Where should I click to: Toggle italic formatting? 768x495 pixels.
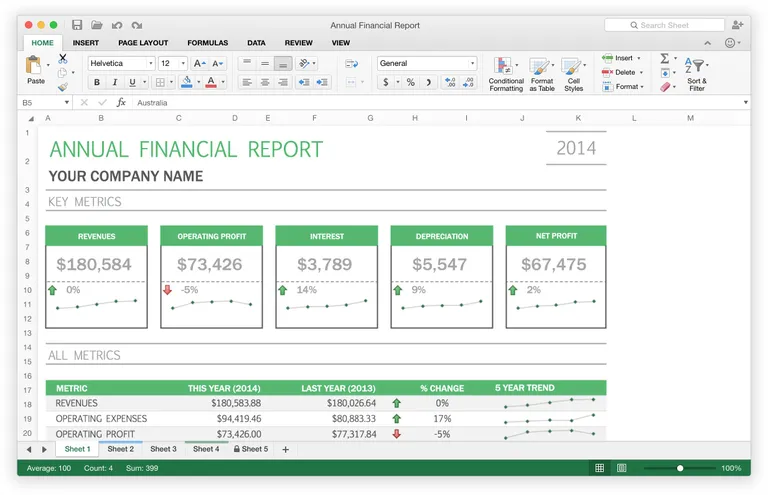pyautogui.click(x=115, y=82)
